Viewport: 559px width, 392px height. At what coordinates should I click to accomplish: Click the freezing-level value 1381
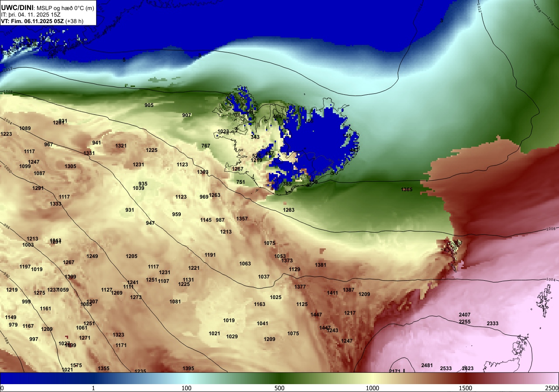tap(321, 265)
